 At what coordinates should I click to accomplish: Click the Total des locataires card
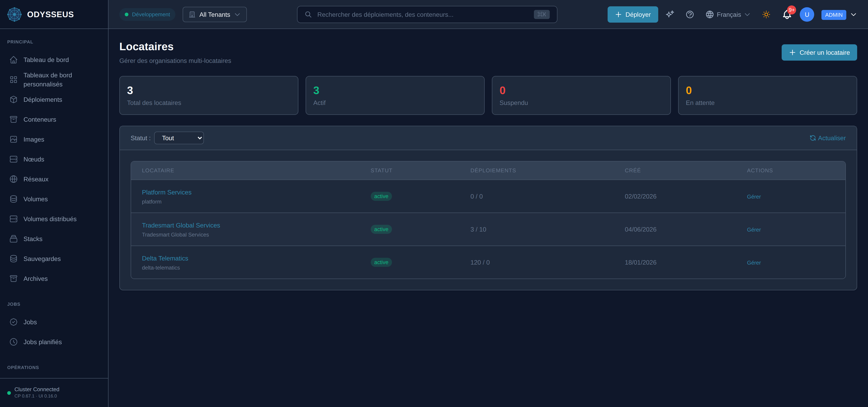pyautogui.click(x=209, y=95)
